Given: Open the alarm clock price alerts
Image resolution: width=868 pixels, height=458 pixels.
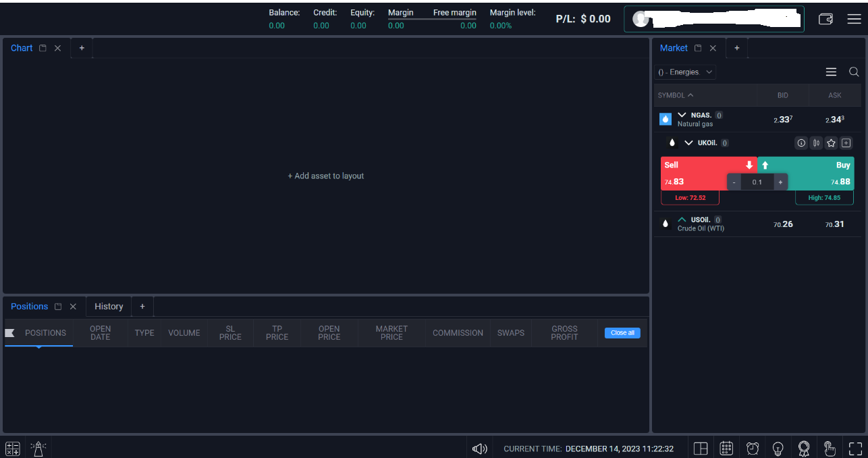Looking at the screenshot, I should [753, 449].
